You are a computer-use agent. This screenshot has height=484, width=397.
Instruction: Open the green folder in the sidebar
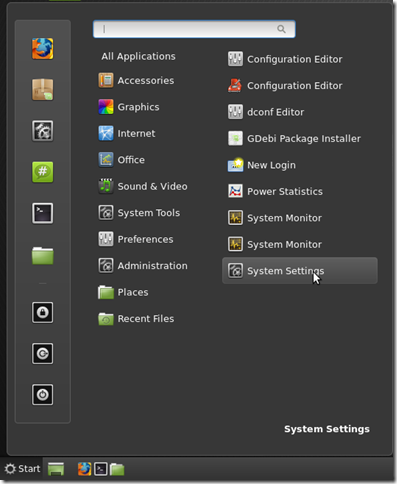pyautogui.click(x=42, y=256)
